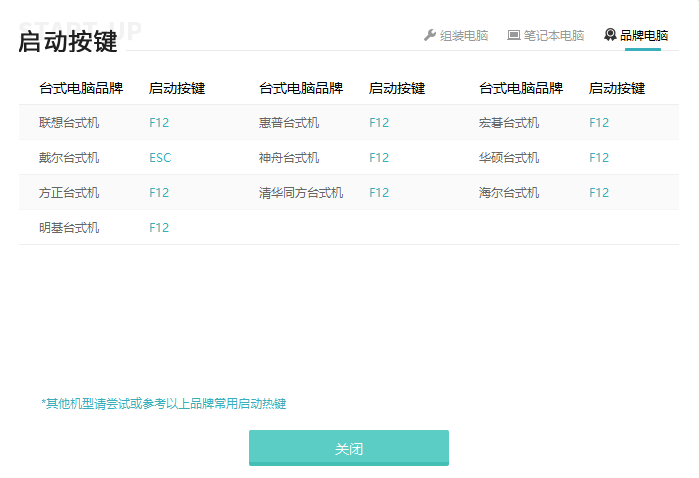Click the badge icon beside 品牌电脑
This screenshot has height=478, width=699.
pyautogui.click(x=610, y=35)
